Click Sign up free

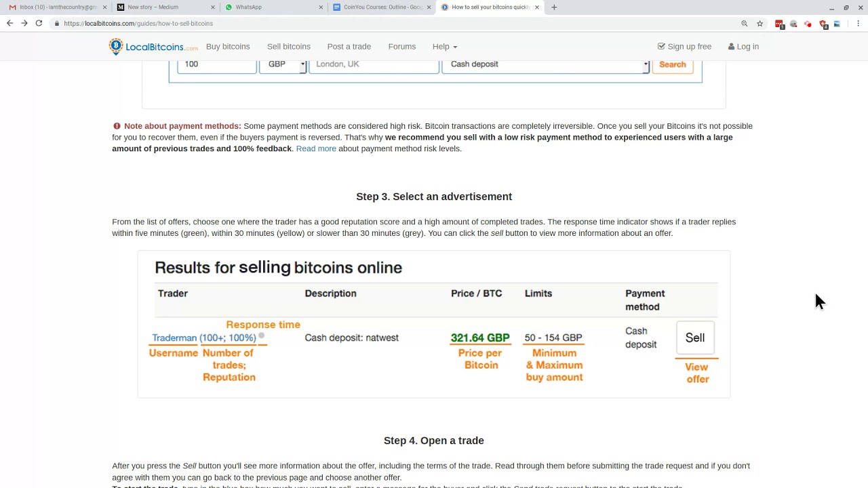coord(684,47)
